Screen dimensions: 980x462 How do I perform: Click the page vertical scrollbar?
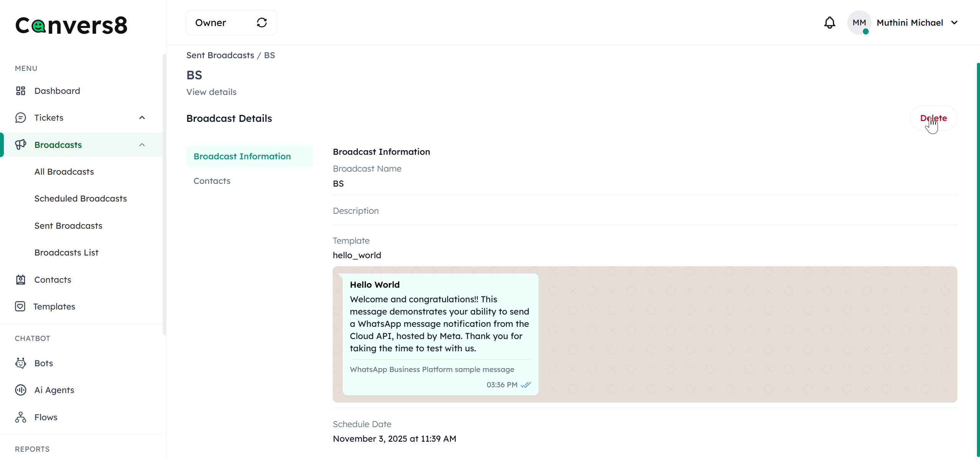978,260
